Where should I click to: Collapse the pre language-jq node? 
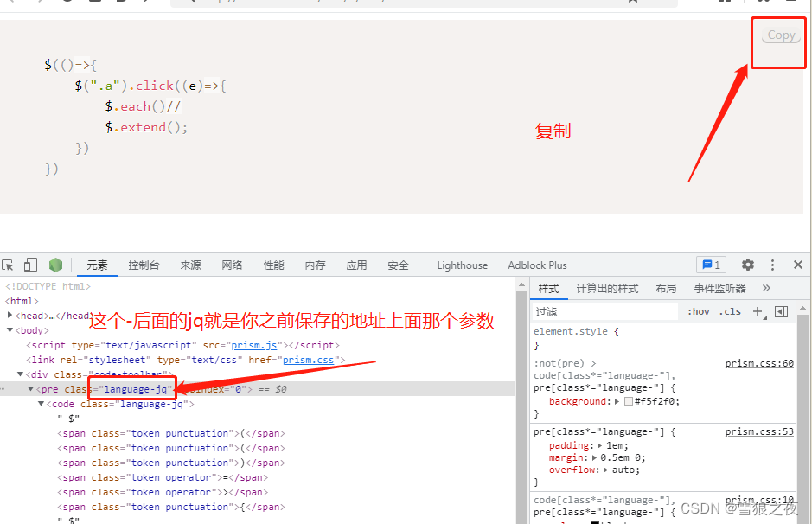(30, 389)
